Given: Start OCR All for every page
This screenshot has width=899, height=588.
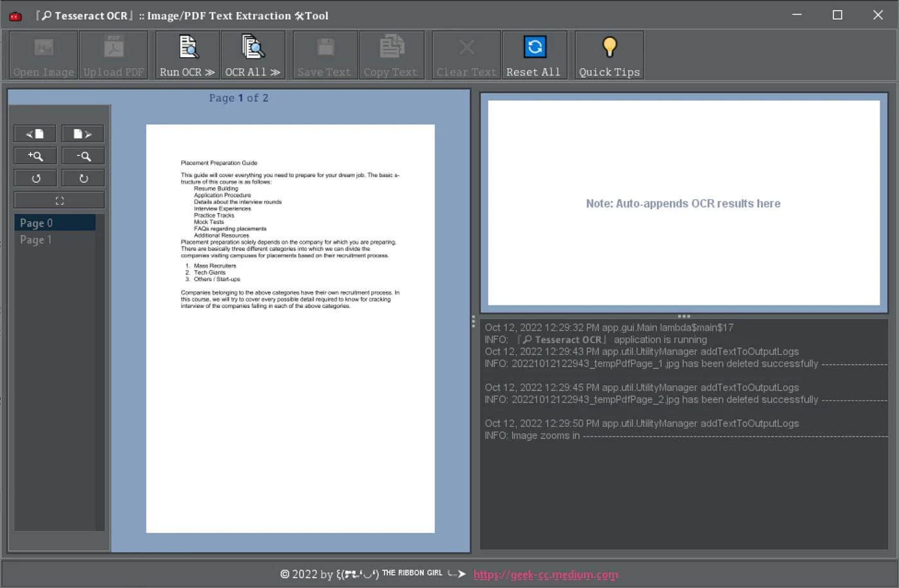Looking at the screenshot, I should 253,55.
